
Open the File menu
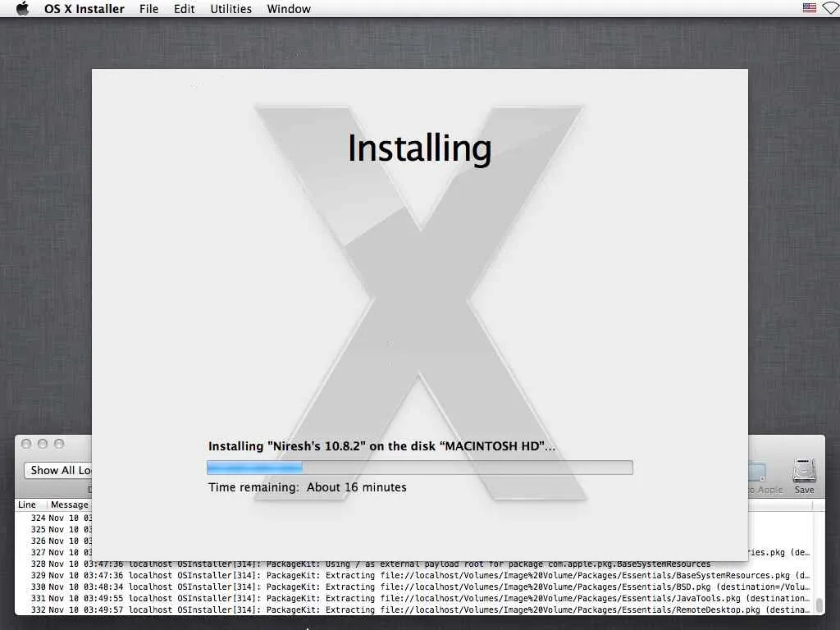149,8
